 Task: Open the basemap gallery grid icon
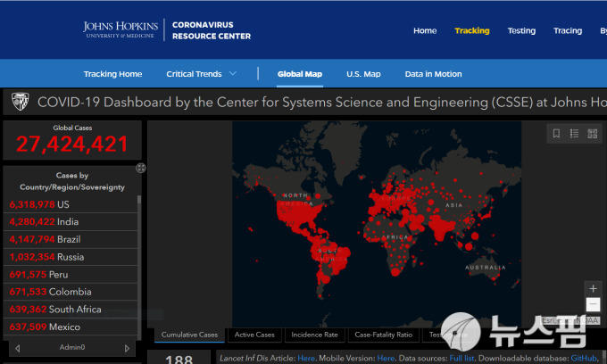(x=593, y=134)
